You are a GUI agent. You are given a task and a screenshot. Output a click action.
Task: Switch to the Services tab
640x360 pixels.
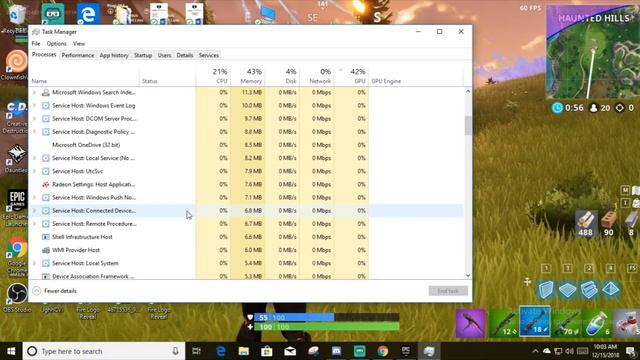coord(209,55)
